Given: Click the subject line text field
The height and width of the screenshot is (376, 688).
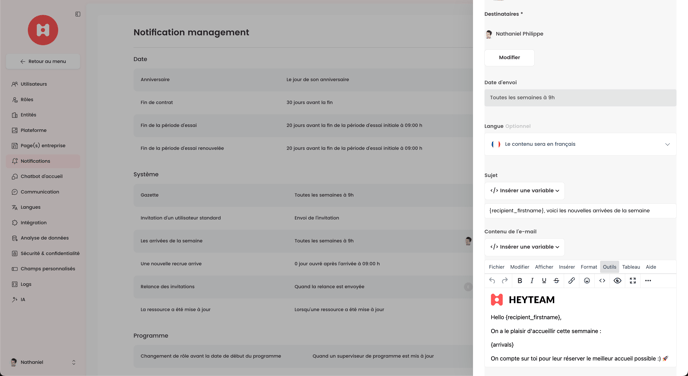Looking at the screenshot, I should pos(580,211).
